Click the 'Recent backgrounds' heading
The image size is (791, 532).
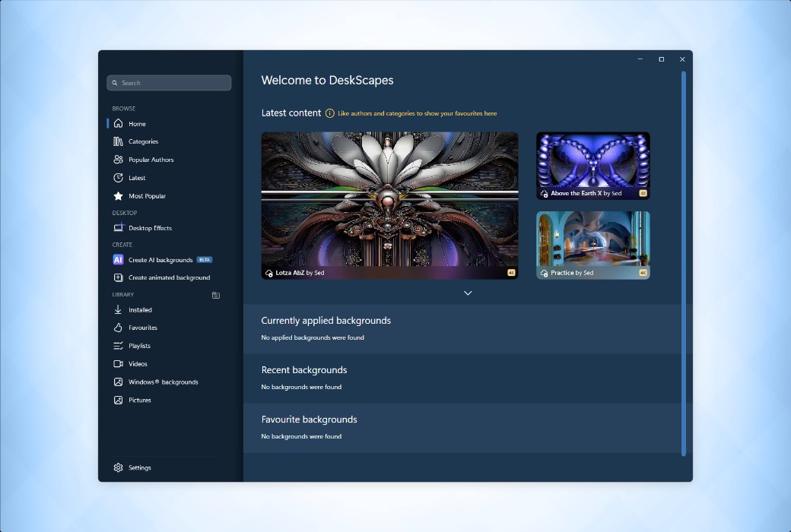[x=304, y=370]
